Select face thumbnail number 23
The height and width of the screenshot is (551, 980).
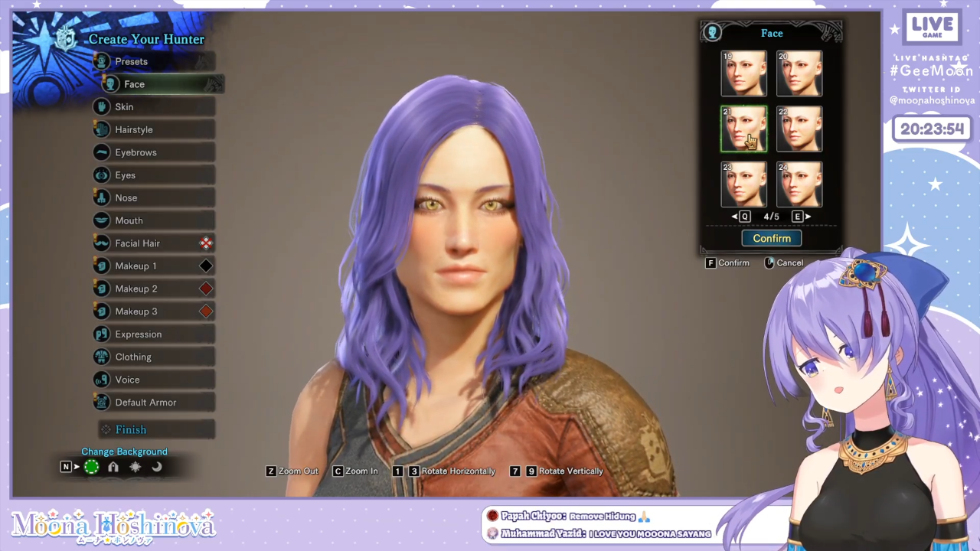click(743, 184)
